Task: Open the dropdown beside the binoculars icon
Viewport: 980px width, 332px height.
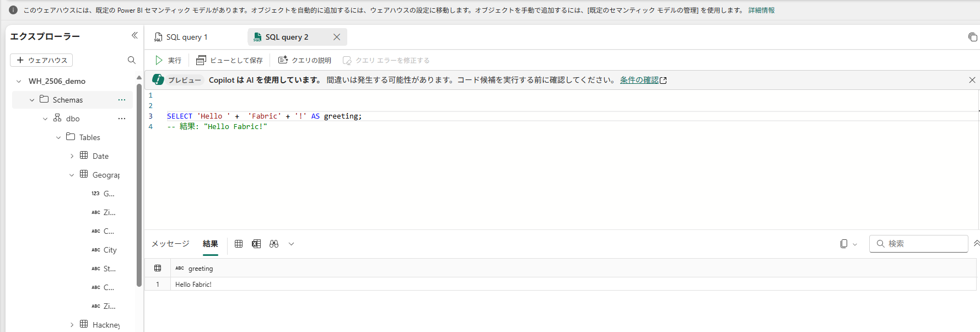Action: point(291,244)
